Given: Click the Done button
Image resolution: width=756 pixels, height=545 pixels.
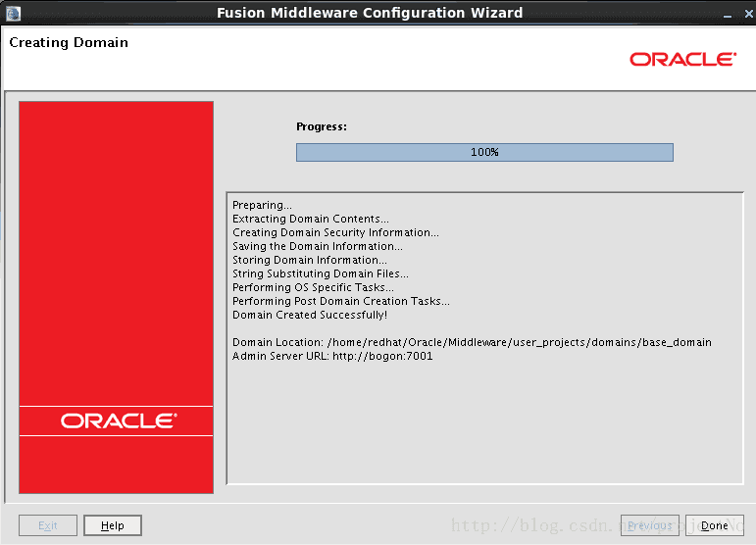Looking at the screenshot, I should click(x=714, y=525).
